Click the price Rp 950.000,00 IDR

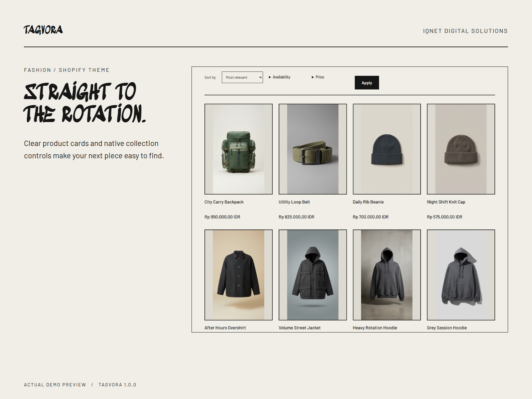(x=222, y=217)
